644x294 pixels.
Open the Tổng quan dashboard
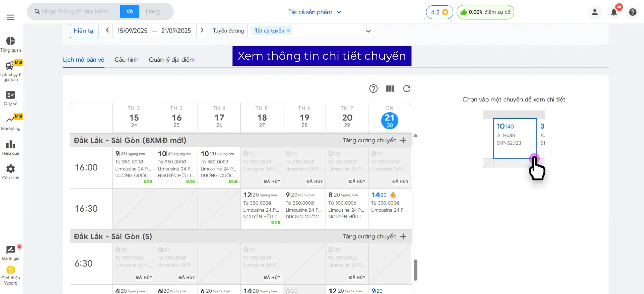(11, 44)
